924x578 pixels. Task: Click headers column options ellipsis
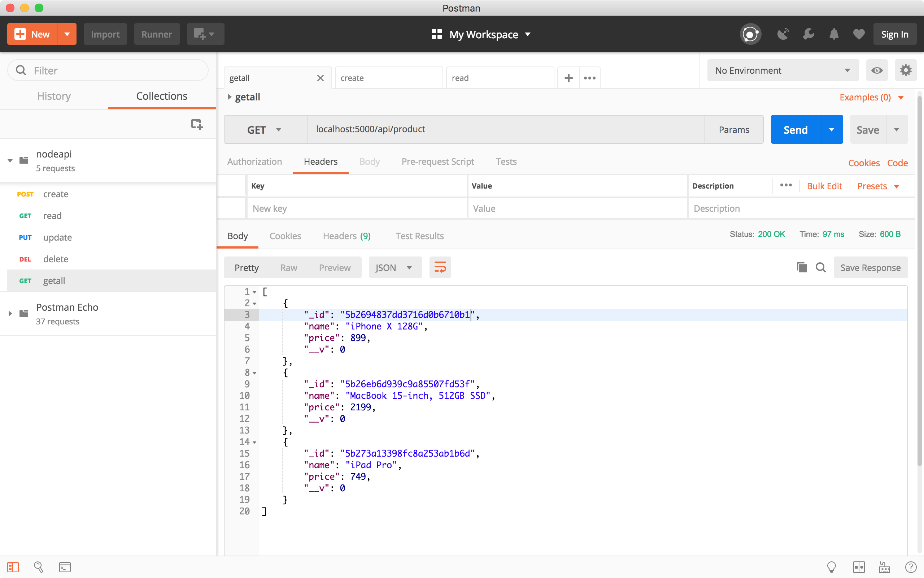tap(786, 185)
